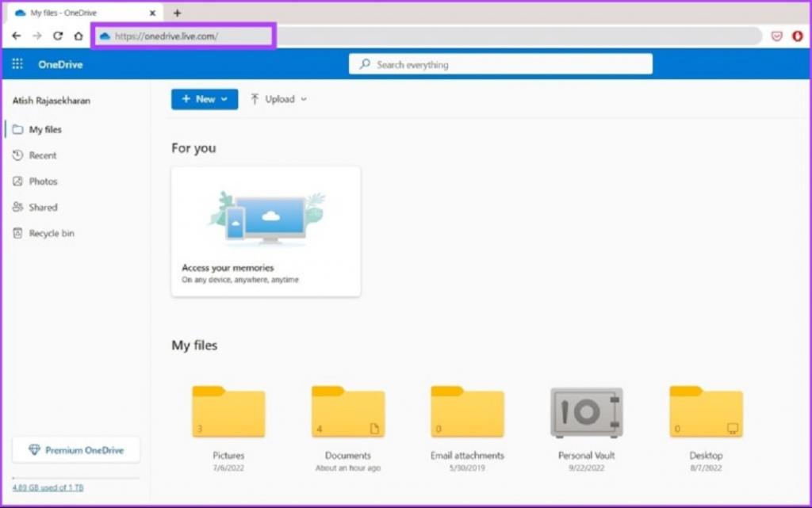Image resolution: width=812 pixels, height=508 pixels.
Task: Click the Shared people icon
Action: (x=17, y=207)
